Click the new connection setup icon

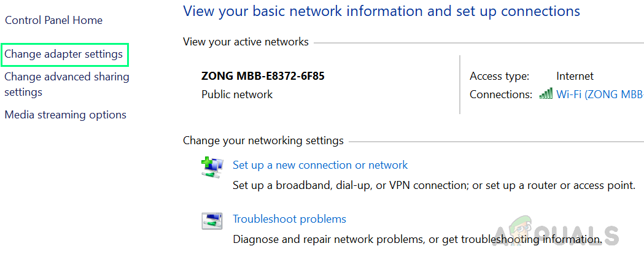point(211,167)
